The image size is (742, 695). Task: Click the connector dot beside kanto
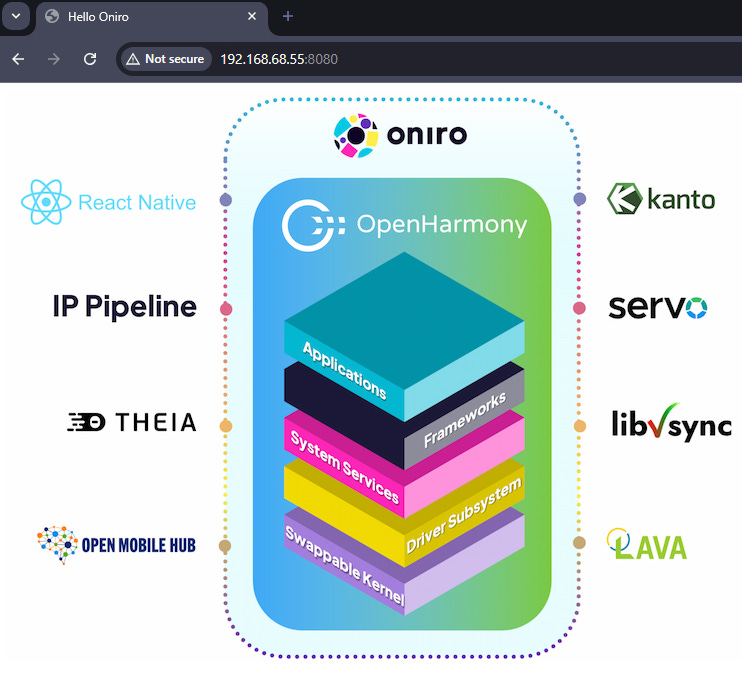tap(580, 199)
